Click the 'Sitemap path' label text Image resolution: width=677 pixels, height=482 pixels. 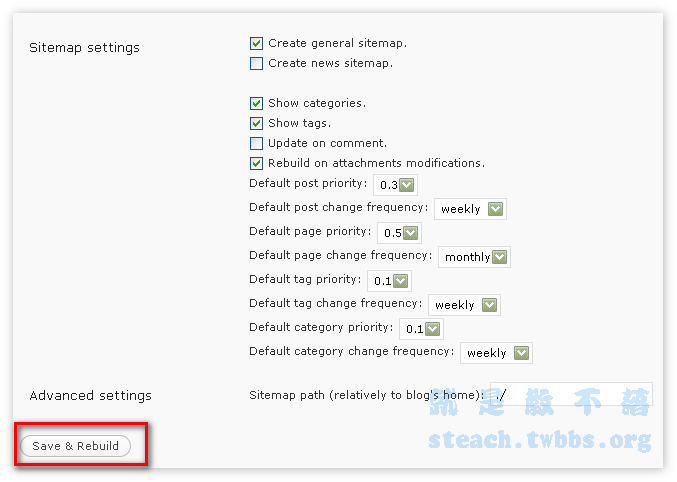[x=365, y=395]
